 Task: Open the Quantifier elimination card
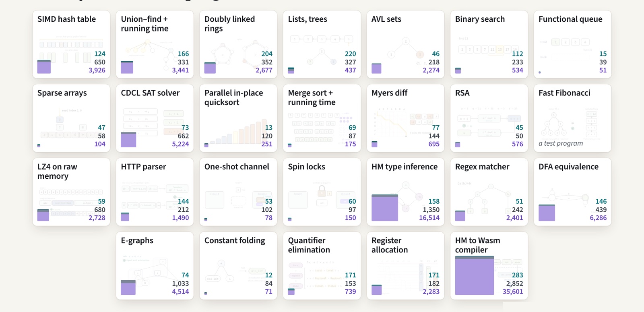click(322, 266)
